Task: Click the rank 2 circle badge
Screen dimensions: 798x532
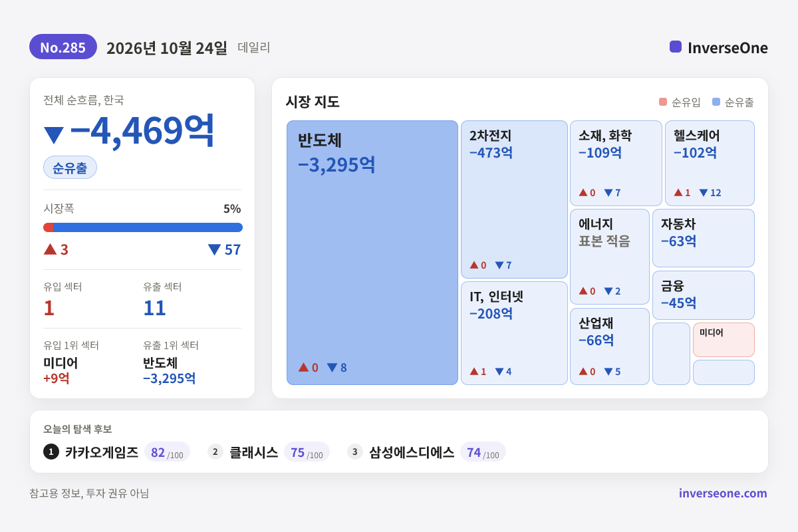Action: 215,452
